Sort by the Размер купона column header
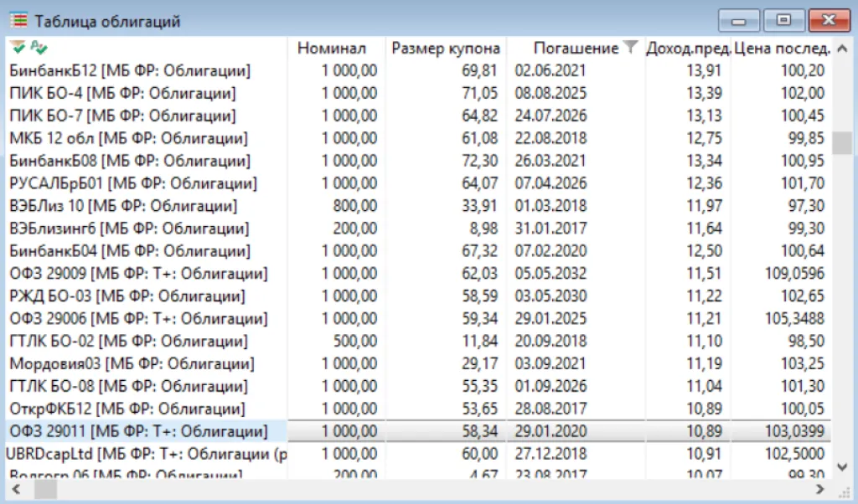 tap(446, 48)
